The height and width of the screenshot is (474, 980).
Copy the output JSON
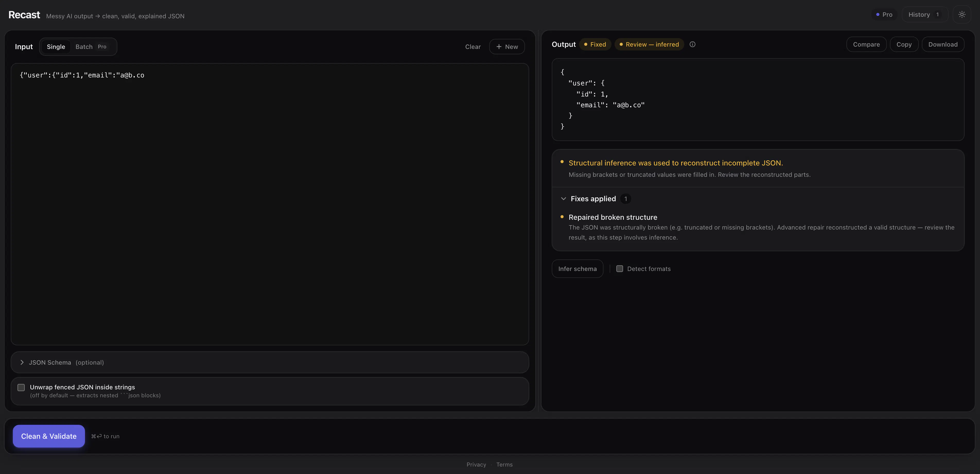click(904, 45)
